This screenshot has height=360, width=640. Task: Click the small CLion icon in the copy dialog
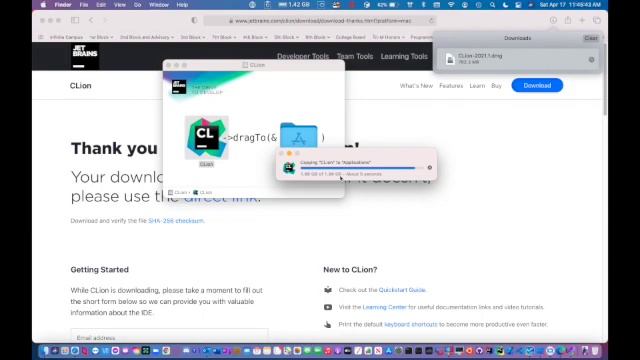(289, 168)
